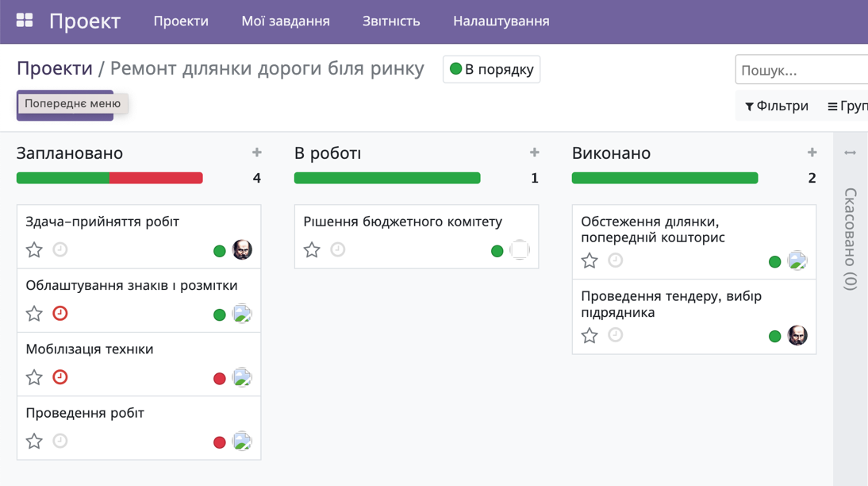
Task: Click the clock icon on Проведення робіт card
Action: [60, 442]
